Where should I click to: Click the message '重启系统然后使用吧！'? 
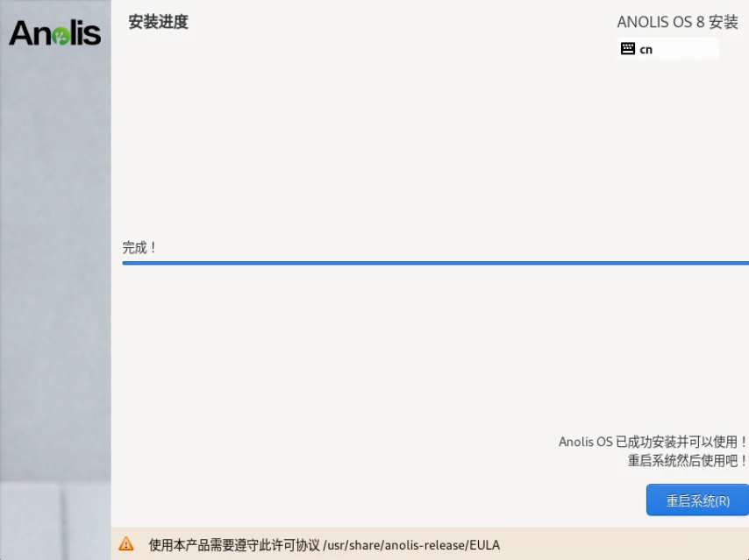688,461
